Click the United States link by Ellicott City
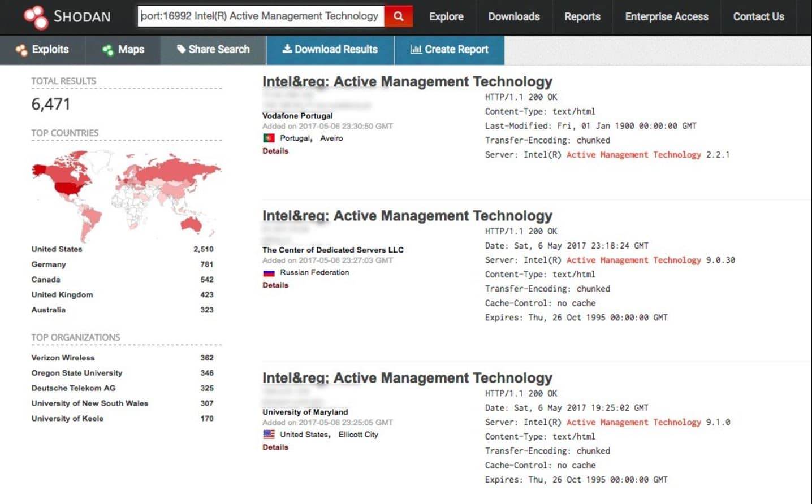812x504 pixels. 304,435
